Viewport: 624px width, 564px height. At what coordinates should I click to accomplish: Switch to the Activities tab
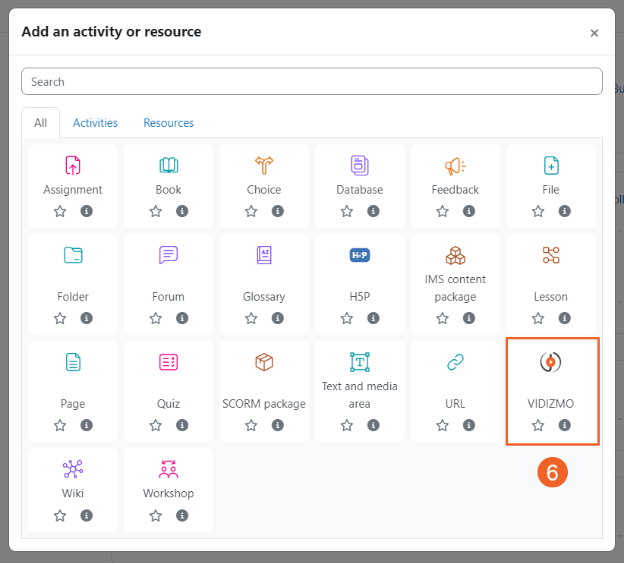pyautogui.click(x=95, y=123)
